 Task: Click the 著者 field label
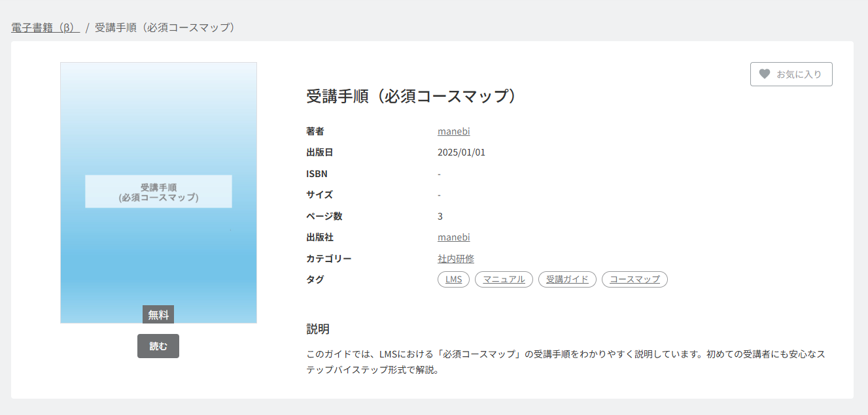click(315, 131)
